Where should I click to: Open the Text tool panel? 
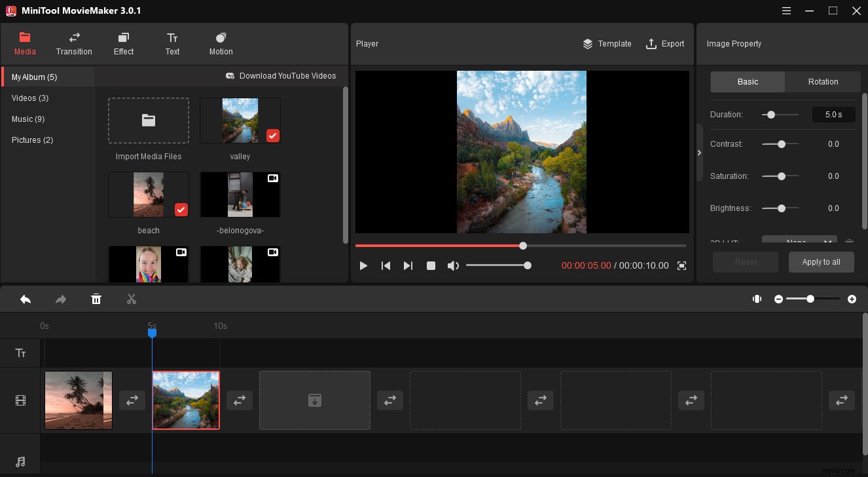[x=172, y=43]
